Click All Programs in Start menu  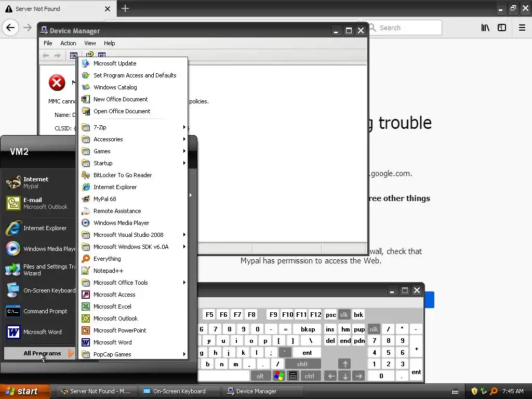(x=39, y=353)
